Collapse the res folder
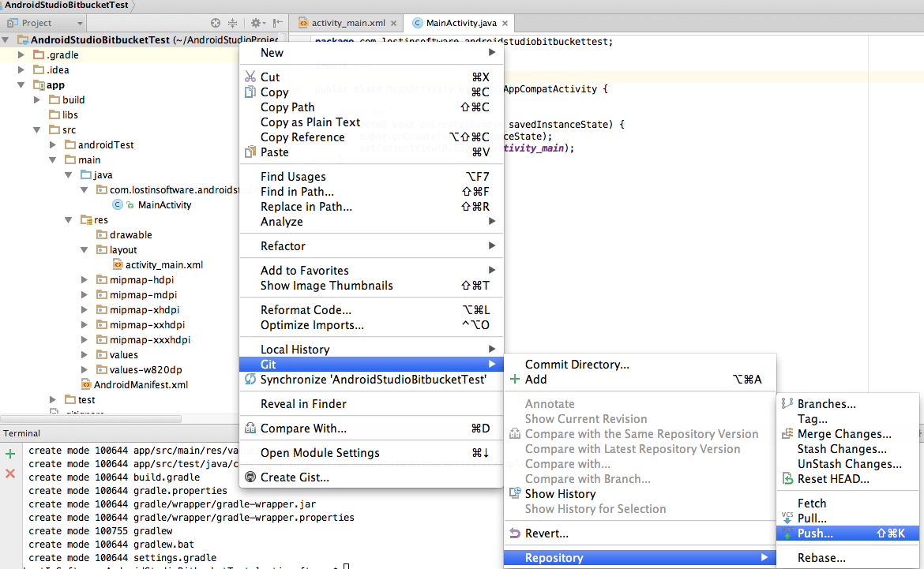This screenshot has width=924, height=569. coord(69,220)
